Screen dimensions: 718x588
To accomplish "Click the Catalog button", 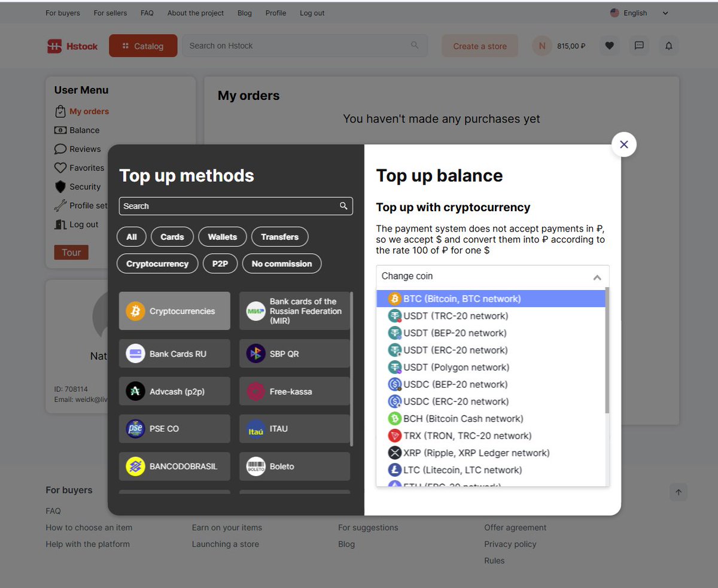I will [143, 46].
